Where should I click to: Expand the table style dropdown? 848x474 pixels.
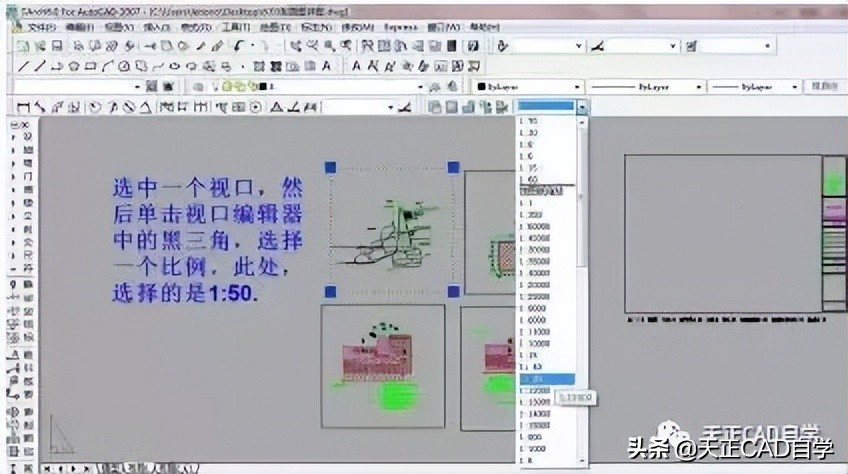(x=767, y=47)
